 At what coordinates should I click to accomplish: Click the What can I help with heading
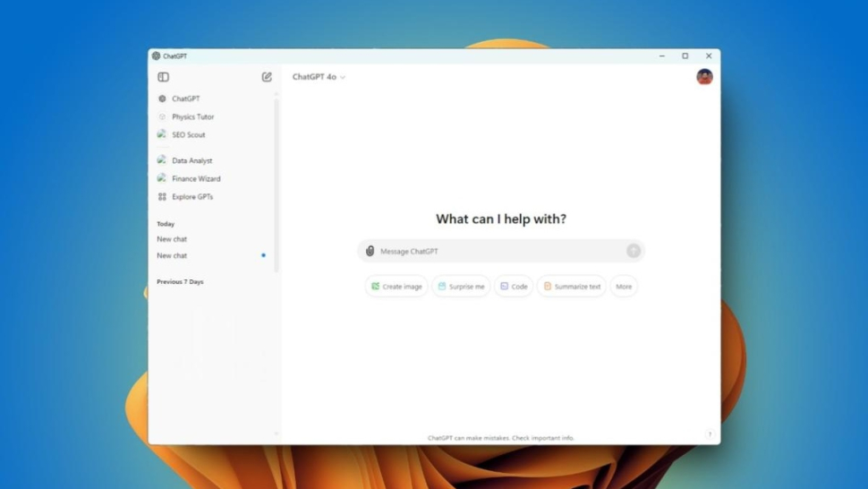pos(501,219)
